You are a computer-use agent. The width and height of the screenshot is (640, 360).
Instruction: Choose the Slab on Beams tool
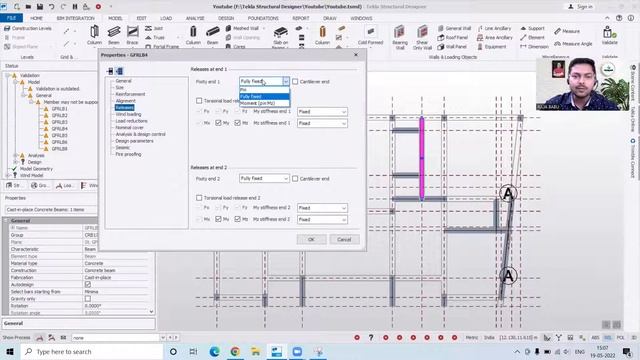click(x=280, y=37)
